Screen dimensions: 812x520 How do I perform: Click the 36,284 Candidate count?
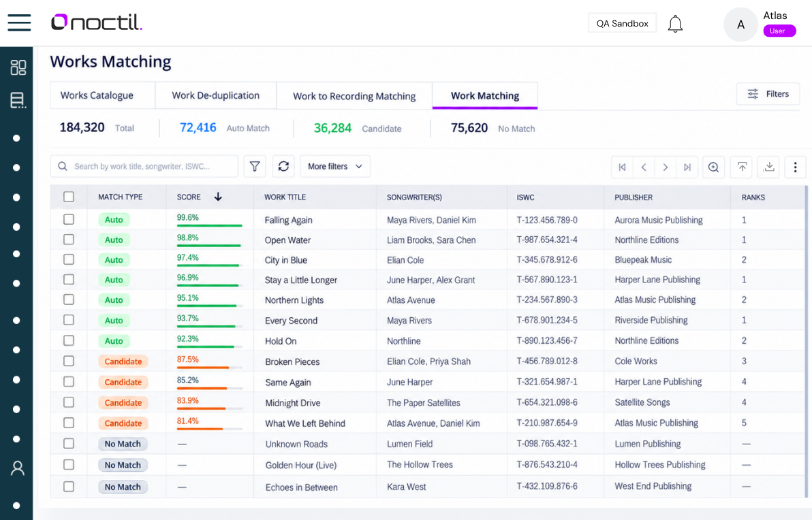click(332, 128)
